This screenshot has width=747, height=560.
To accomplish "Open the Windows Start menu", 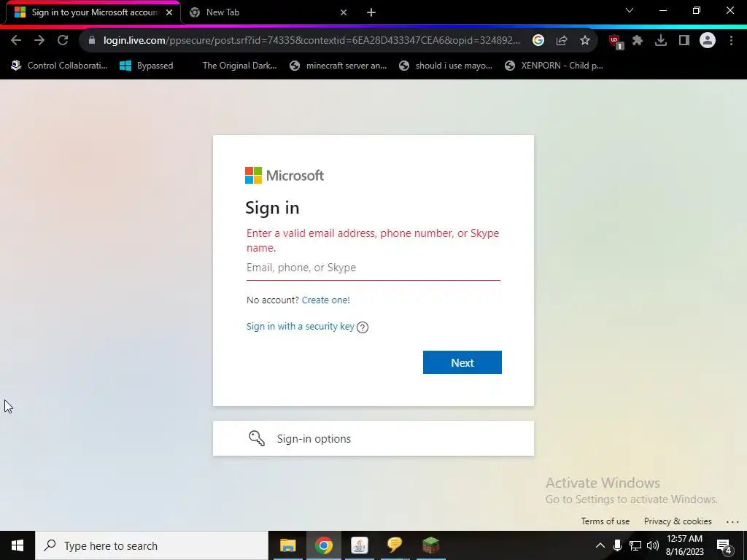I will (18, 545).
